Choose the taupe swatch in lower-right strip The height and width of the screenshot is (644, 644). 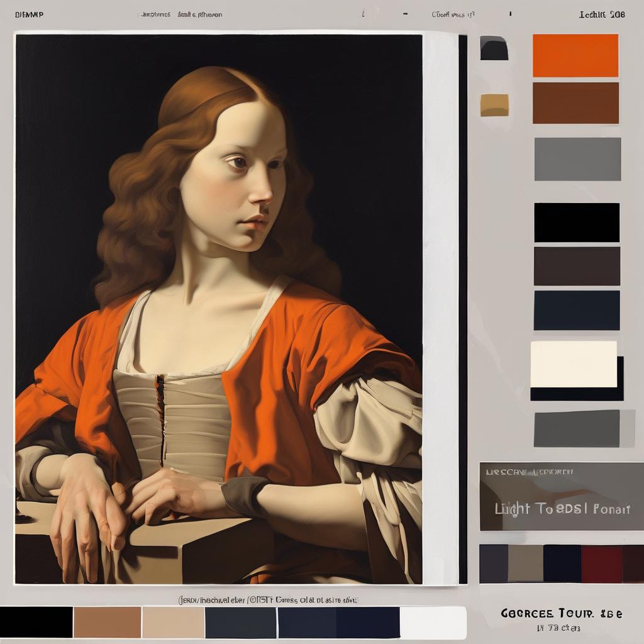point(525,563)
